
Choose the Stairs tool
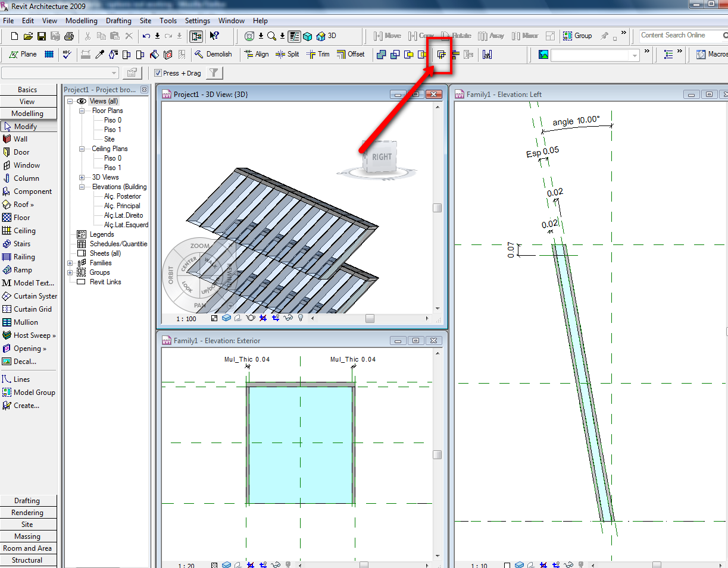click(21, 244)
